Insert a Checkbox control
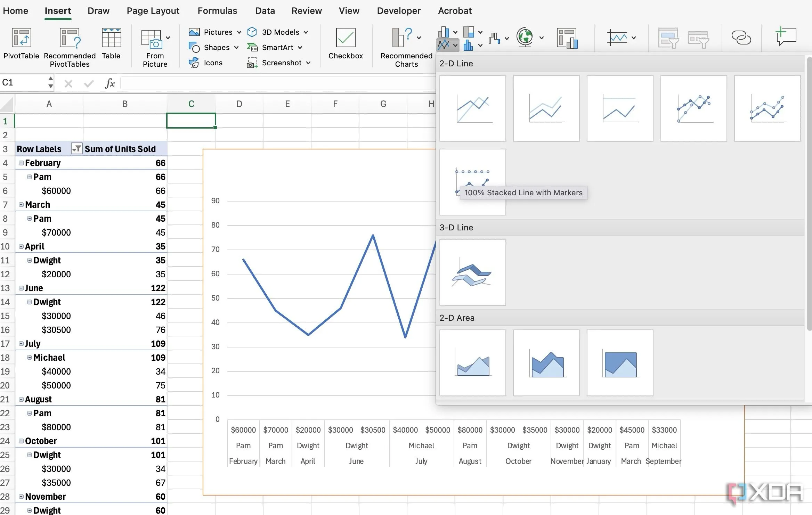 (346, 43)
